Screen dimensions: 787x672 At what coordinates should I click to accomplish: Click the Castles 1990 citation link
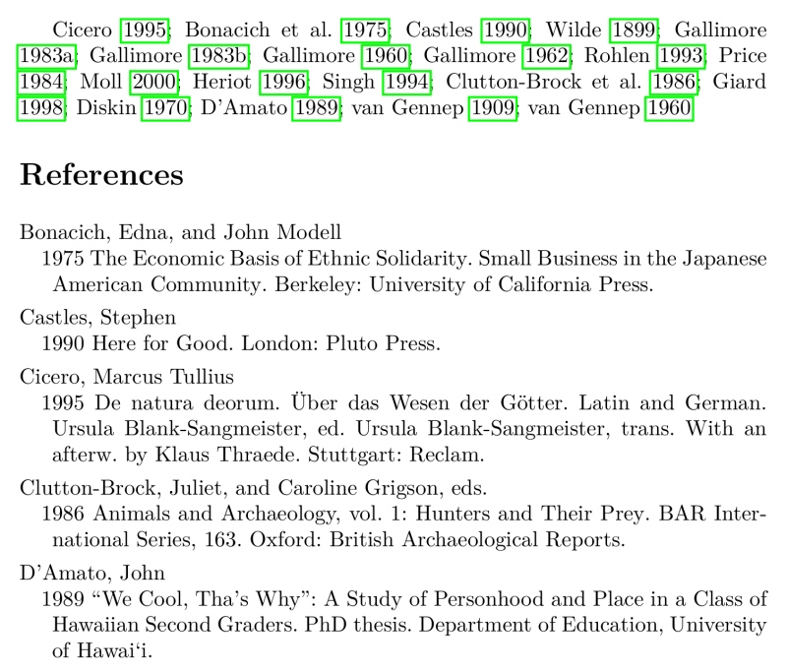[506, 31]
